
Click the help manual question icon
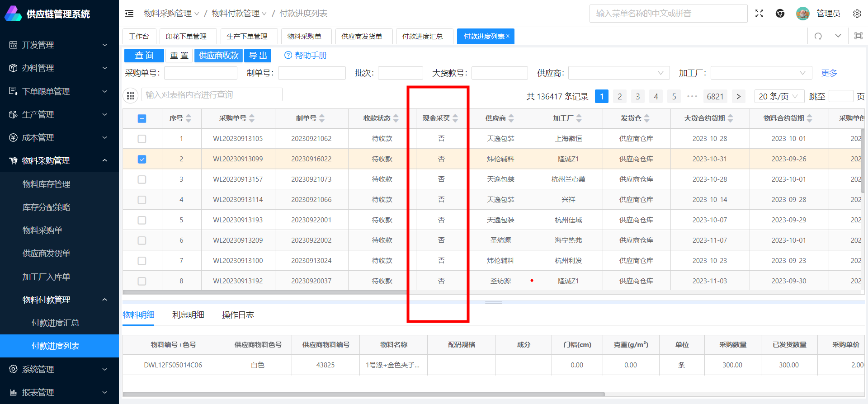(288, 56)
